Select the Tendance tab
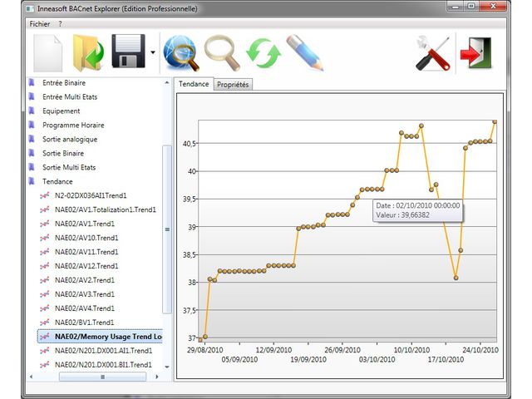The image size is (532, 399). coord(194,85)
